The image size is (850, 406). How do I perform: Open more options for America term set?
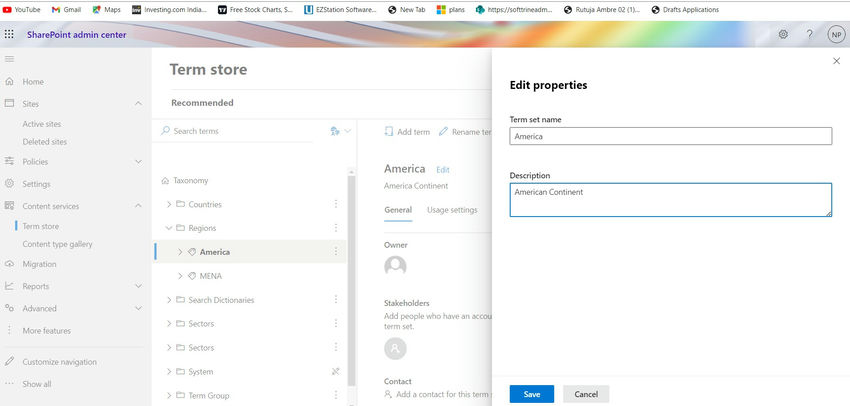336,252
